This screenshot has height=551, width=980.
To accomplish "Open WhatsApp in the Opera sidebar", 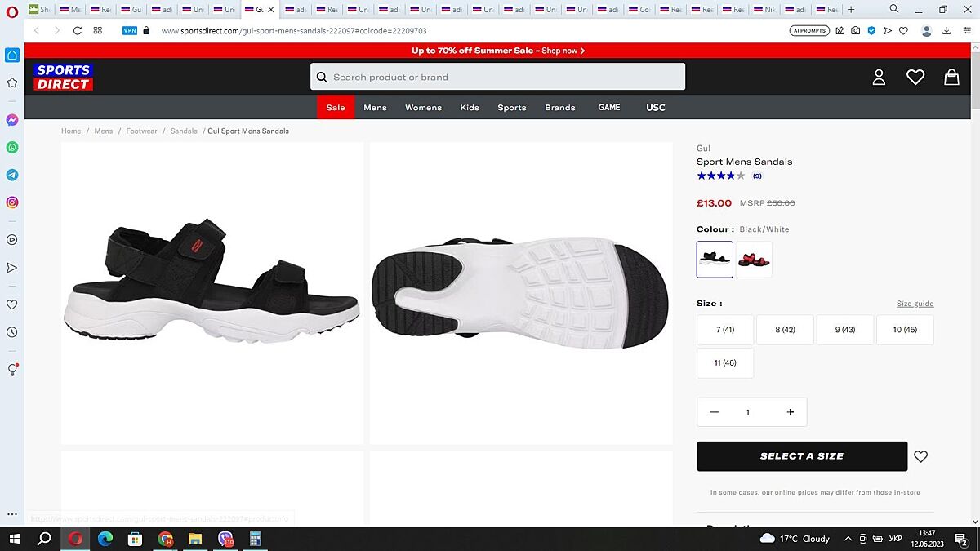I will tap(12, 148).
